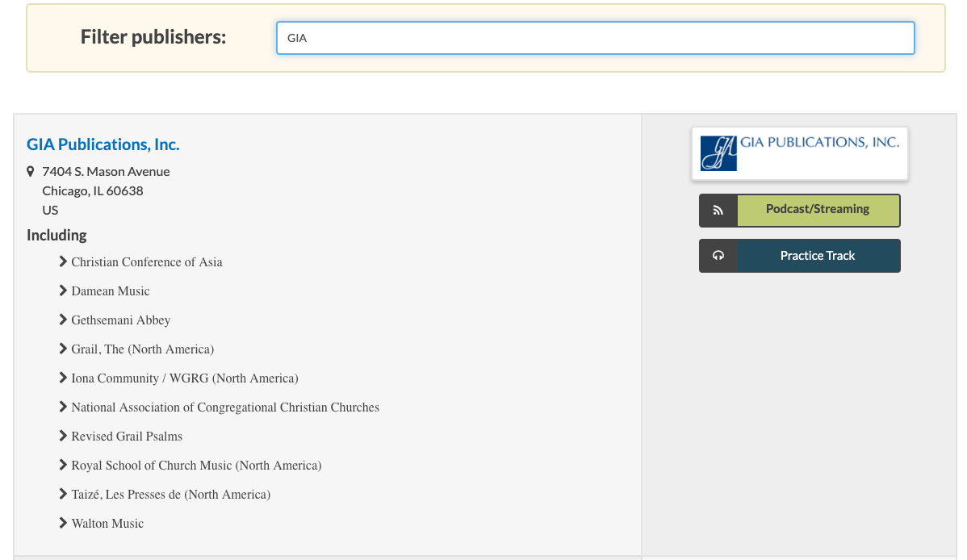The image size is (967, 560).
Task: Click the headphones icon on Practice Track
Action: point(718,255)
